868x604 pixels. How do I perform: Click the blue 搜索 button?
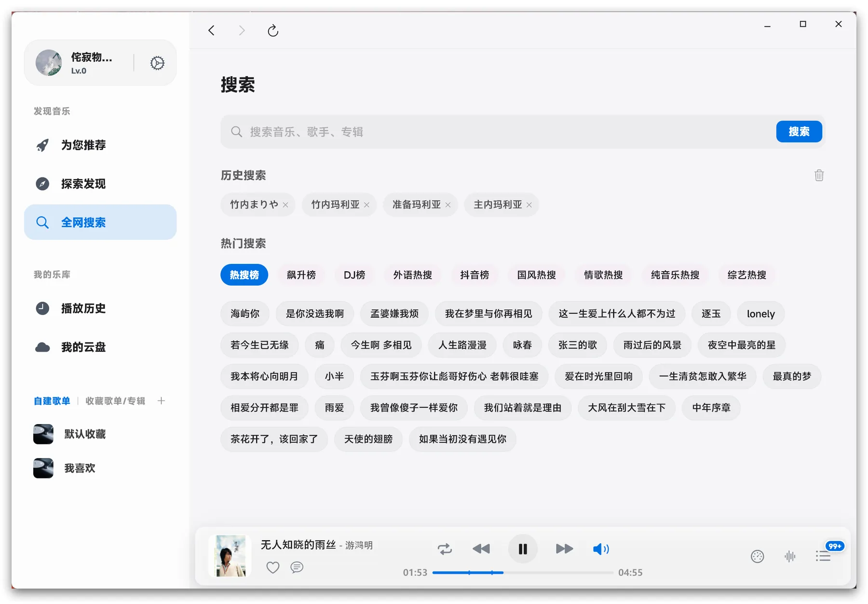(799, 132)
